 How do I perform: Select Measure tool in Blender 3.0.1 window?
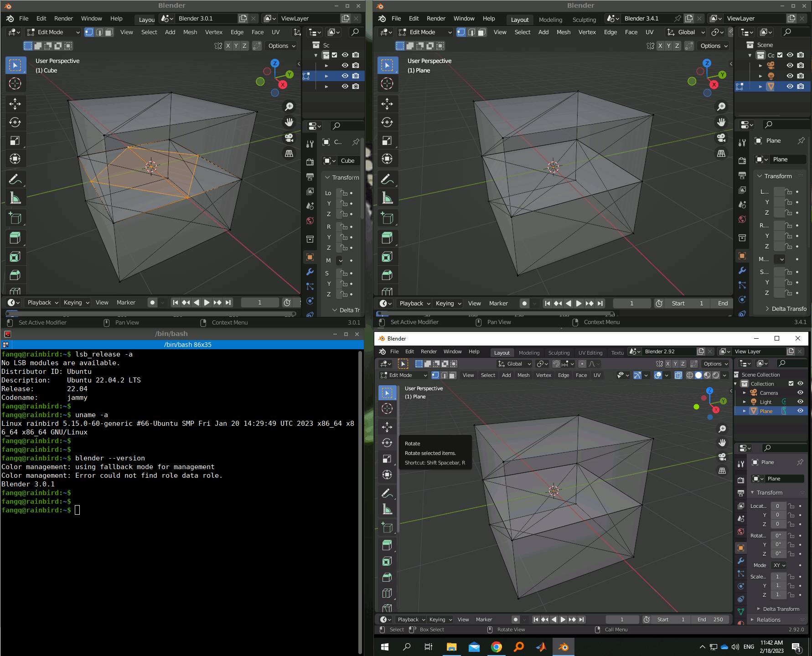(15, 197)
